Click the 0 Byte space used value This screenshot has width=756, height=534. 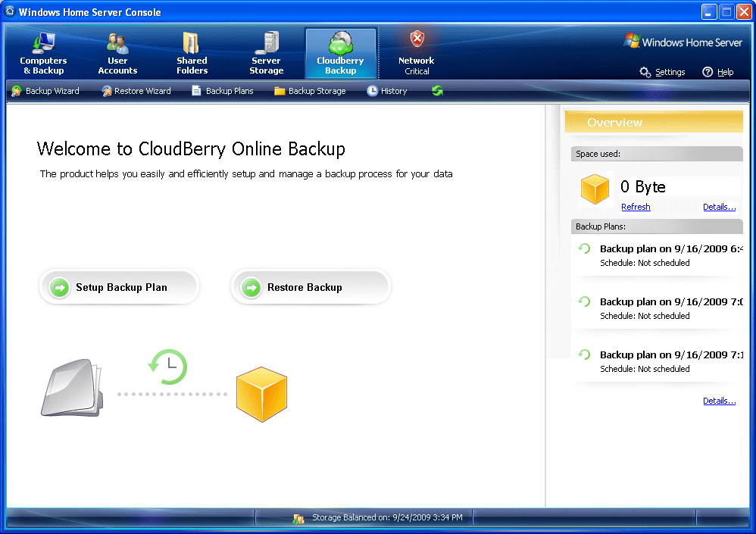point(642,186)
